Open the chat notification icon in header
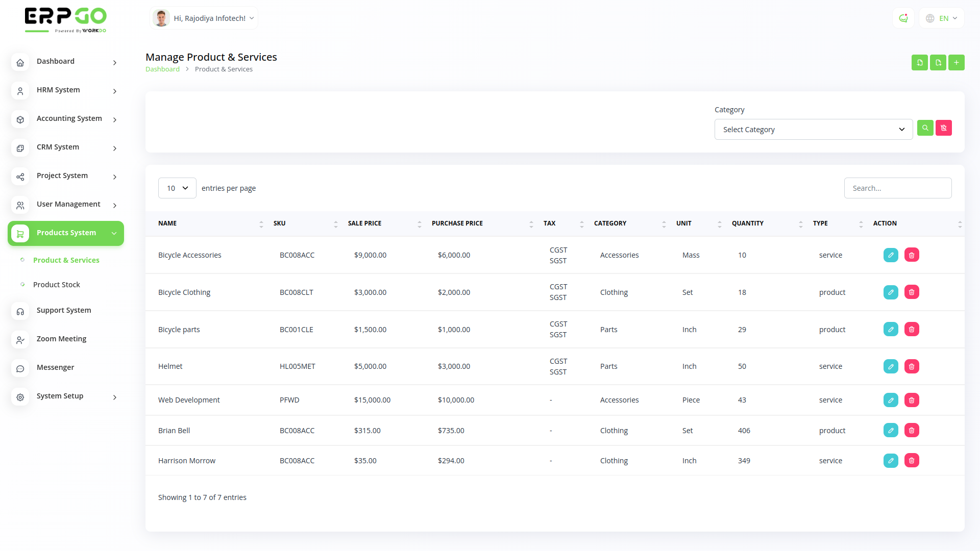 click(x=903, y=18)
